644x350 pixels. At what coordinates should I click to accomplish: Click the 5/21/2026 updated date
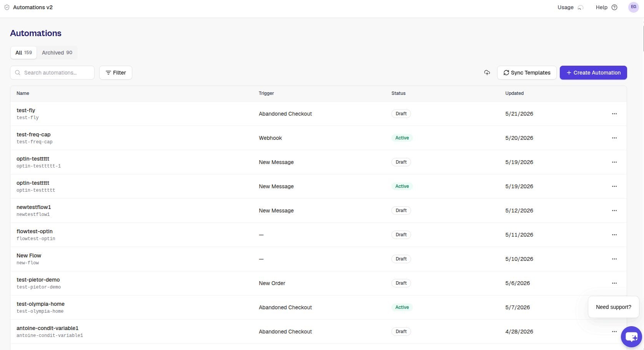(519, 114)
